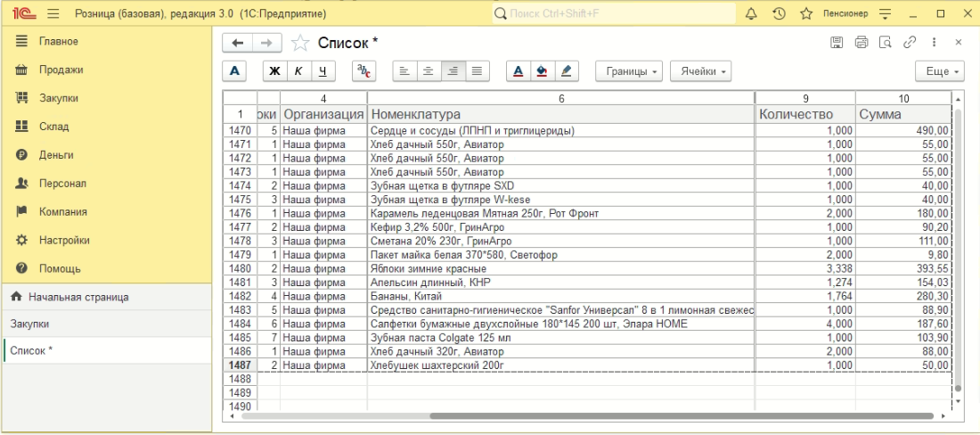Open the Компания section

tap(106, 212)
